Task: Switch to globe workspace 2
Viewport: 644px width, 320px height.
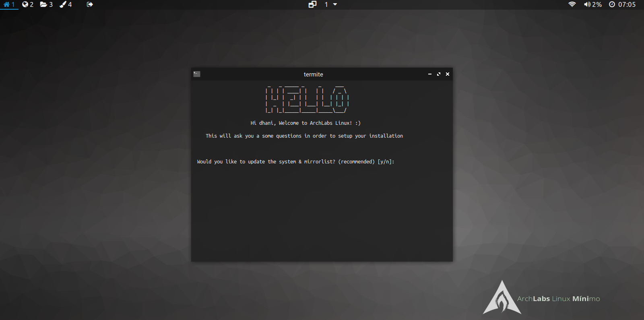Action: click(27, 4)
